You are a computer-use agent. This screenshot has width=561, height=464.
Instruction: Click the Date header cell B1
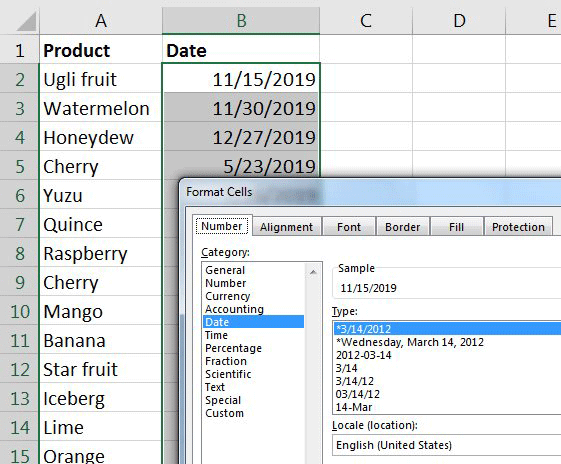point(241,50)
